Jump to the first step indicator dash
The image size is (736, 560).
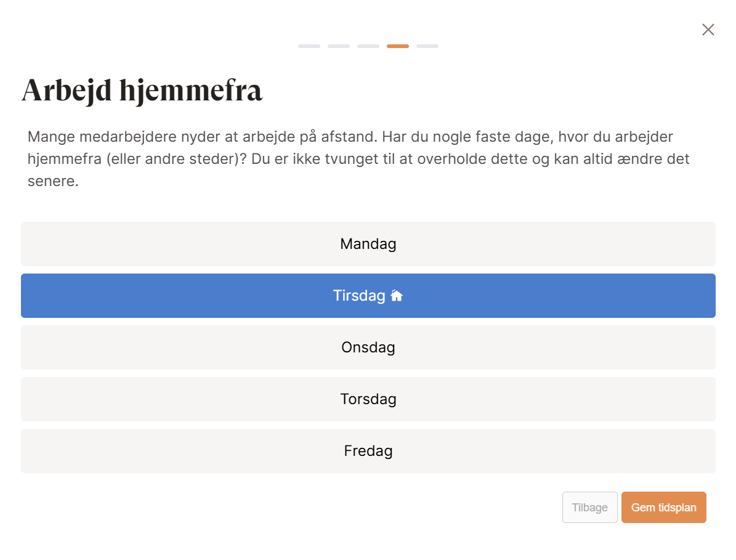309,46
